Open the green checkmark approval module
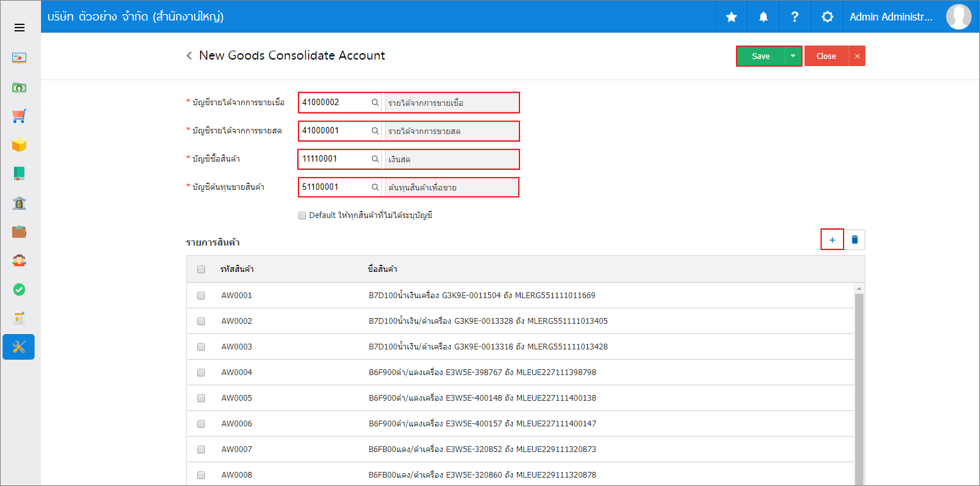 click(19, 289)
